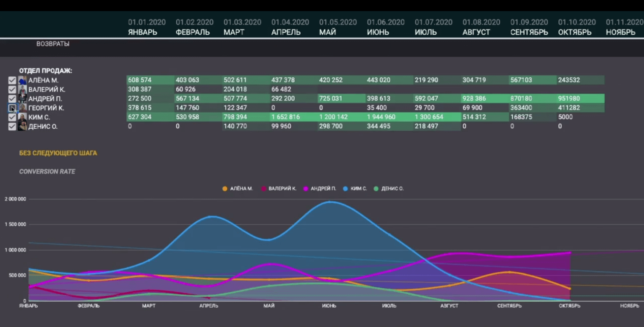Image resolution: width=644 pixels, height=327 pixels.
Task: Click the Алёна М. name label
Action: tap(43, 80)
